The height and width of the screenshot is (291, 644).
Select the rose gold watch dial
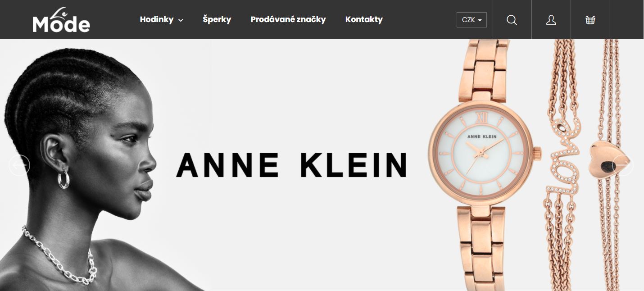tap(482, 155)
